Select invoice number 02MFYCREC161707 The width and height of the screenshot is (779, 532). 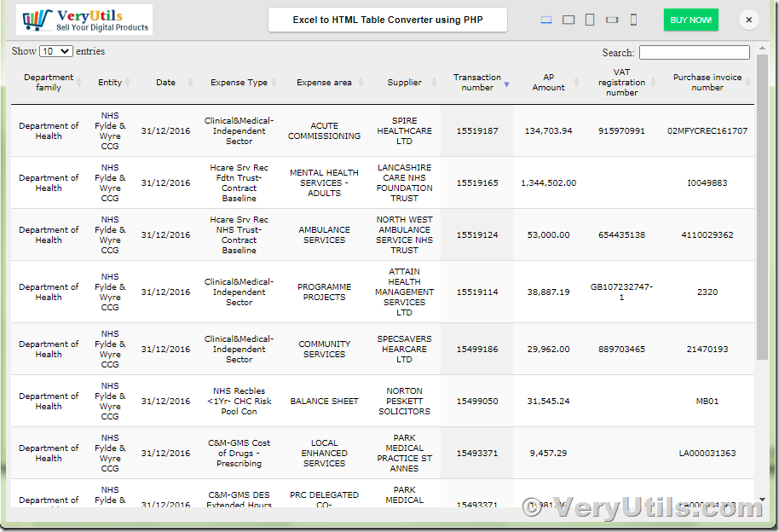point(707,130)
